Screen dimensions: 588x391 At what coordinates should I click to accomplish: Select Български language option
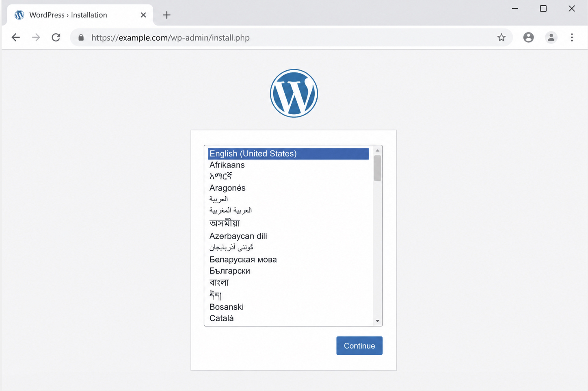tap(288, 271)
